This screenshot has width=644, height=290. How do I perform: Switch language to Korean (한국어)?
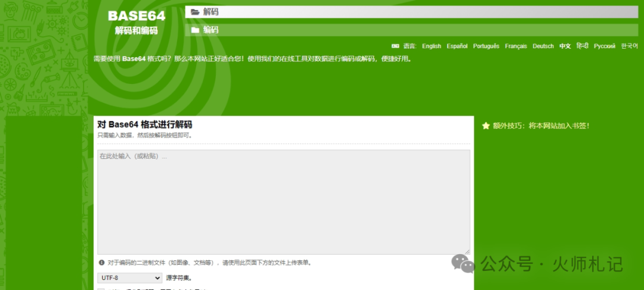tap(630, 46)
